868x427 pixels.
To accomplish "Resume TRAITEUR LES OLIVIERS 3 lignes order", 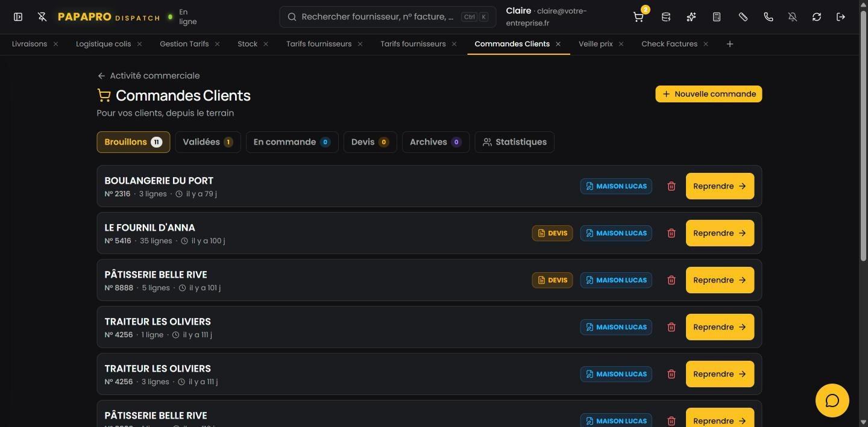I will point(720,374).
